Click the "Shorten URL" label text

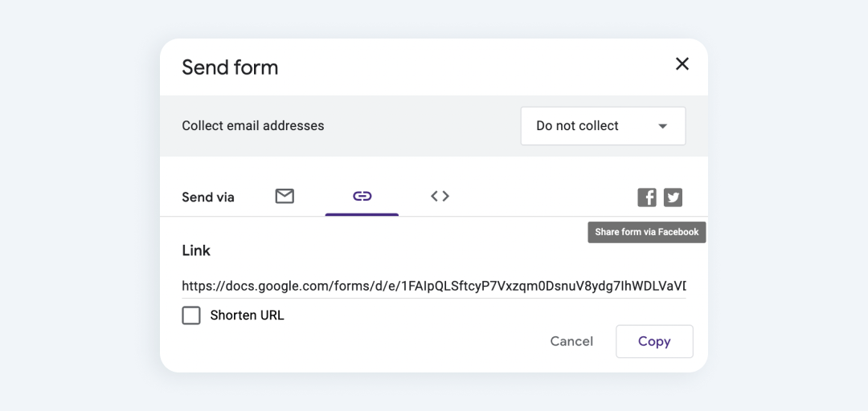click(x=247, y=315)
